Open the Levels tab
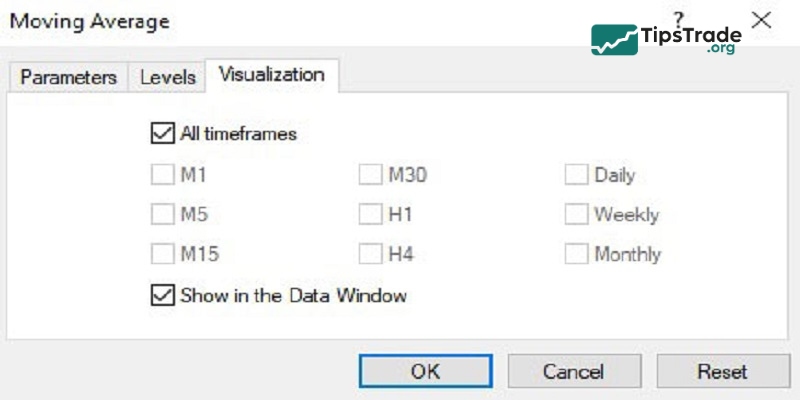The width and height of the screenshot is (800, 400). (x=166, y=77)
